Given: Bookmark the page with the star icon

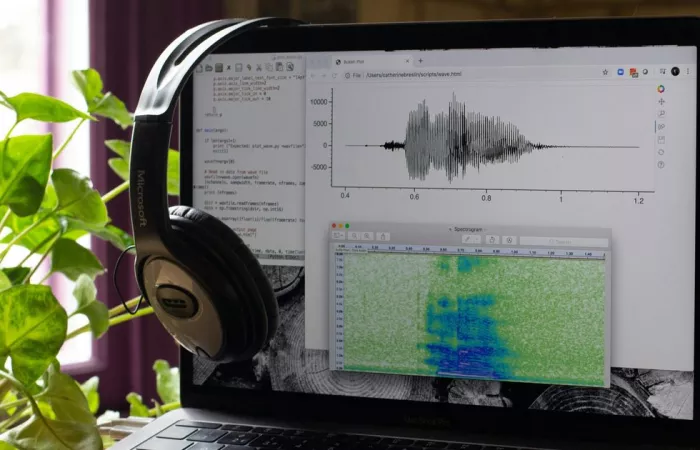Looking at the screenshot, I should tap(605, 72).
